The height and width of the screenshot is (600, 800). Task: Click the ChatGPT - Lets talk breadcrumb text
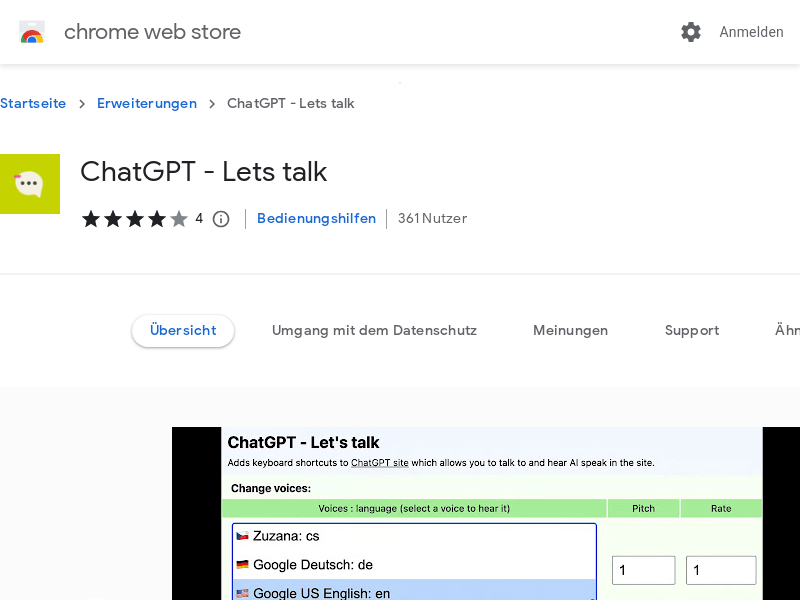click(291, 104)
